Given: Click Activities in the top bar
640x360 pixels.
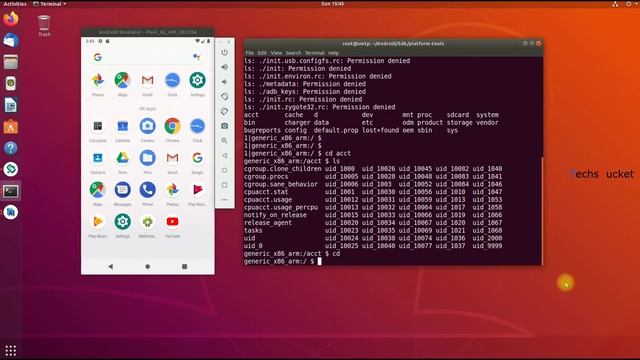Looking at the screenshot, I should (x=15, y=4).
